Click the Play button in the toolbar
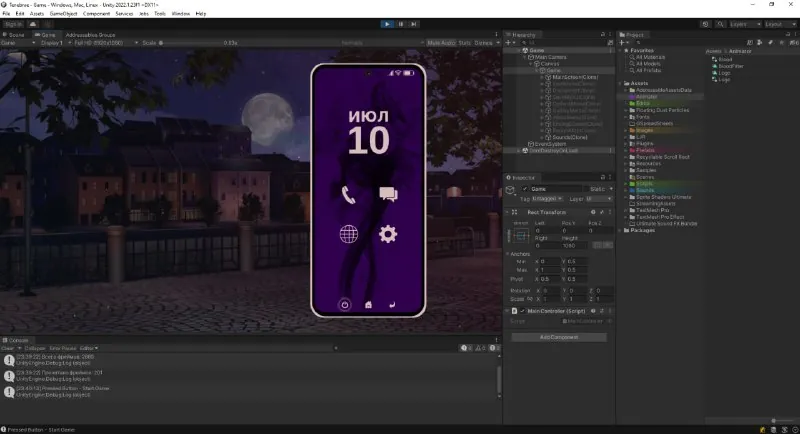The width and height of the screenshot is (800, 434). tap(387, 24)
